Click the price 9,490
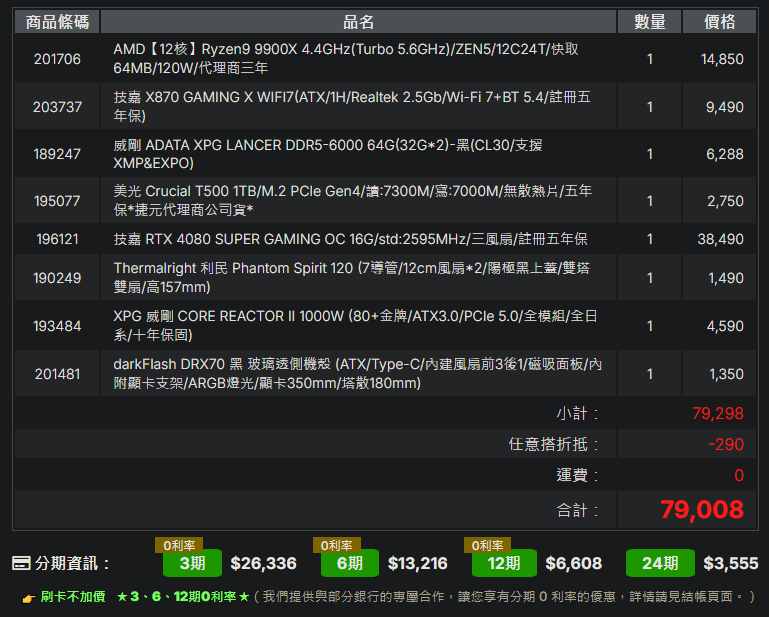This screenshot has width=769, height=617. 724,106
